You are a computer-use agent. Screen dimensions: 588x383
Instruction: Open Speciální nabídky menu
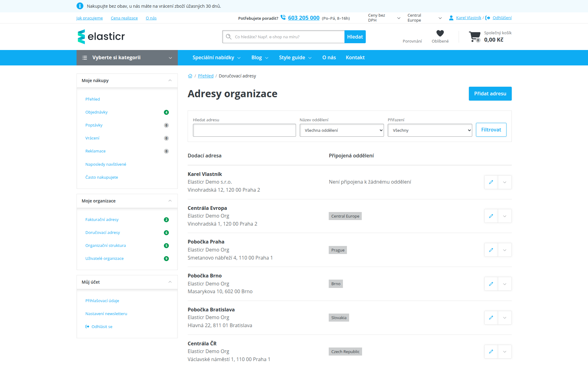(x=216, y=58)
